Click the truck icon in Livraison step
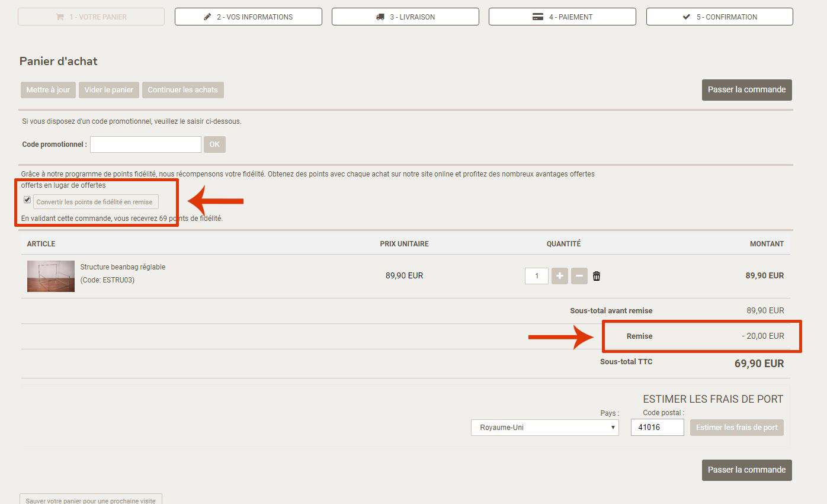The width and height of the screenshot is (827, 504). point(380,17)
